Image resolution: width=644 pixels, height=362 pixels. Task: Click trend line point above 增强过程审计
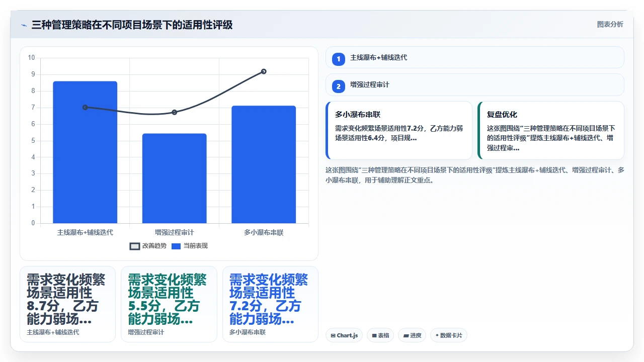[x=174, y=112]
